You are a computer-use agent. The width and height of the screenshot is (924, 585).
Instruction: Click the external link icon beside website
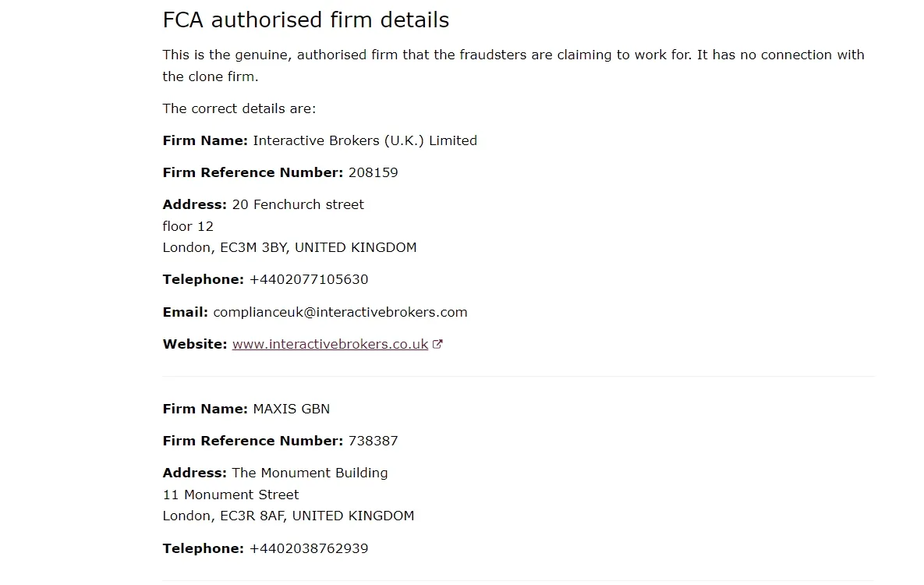click(x=437, y=344)
